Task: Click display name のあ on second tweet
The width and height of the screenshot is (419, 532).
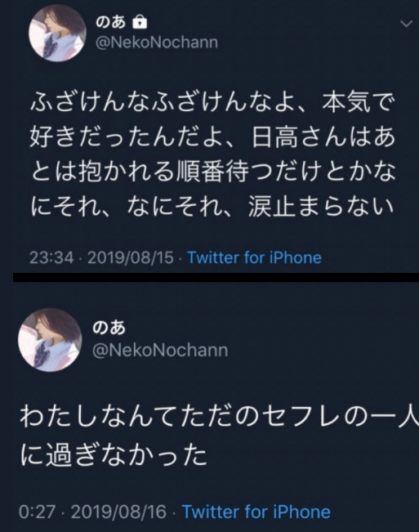Action: tap(109, 328)
